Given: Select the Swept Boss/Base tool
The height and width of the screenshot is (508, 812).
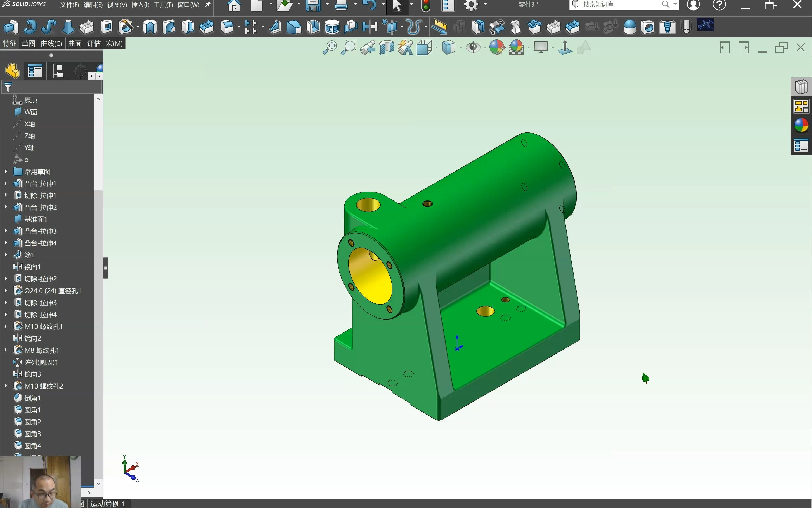Looking at the screenshot, I should pyautogui.click(x=49, y=27).
